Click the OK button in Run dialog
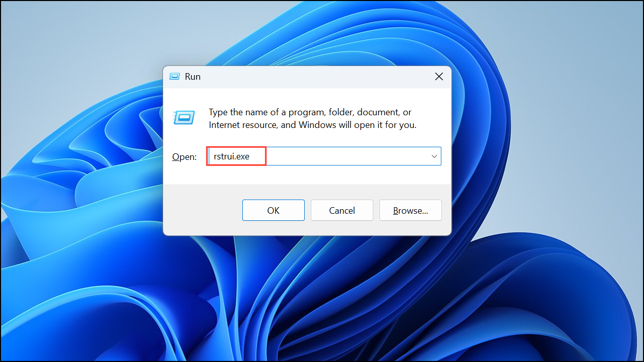 [273, 210]
